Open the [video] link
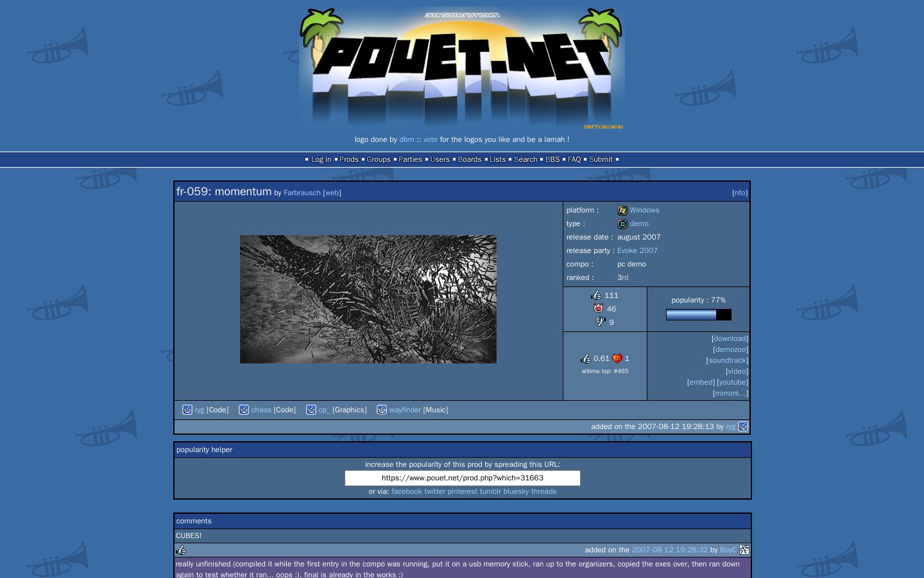 click(737, 372)
